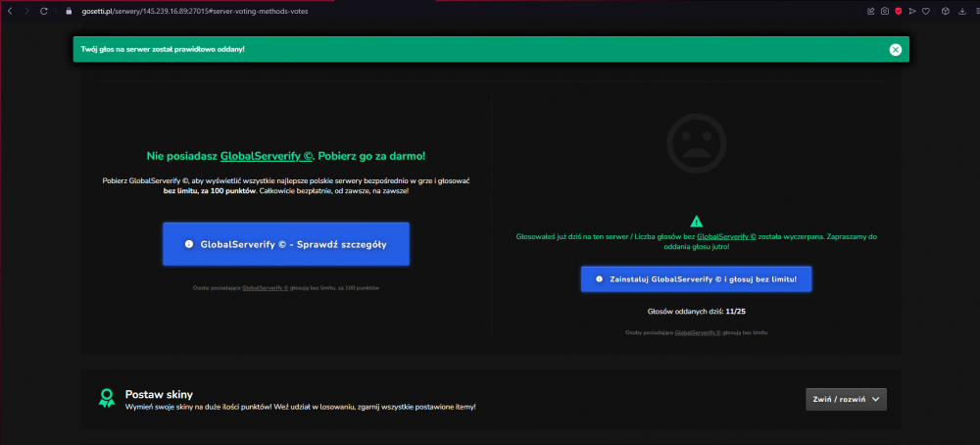Dismiss the green vote success notification
The width and height of the screenshot is (980, 445).
896,49
